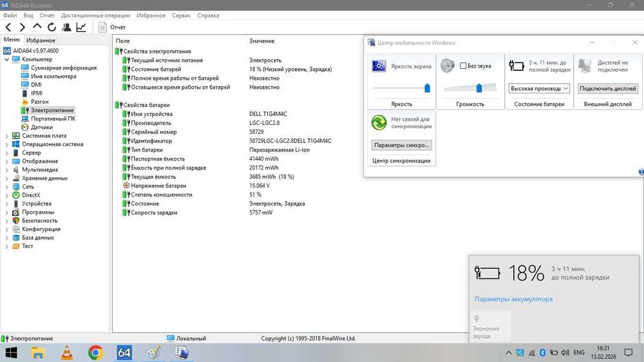The height and width of the screenshot is (362, 644).
Task: Open the Отчёт menu in menu bar
Action: coord(47,15)
